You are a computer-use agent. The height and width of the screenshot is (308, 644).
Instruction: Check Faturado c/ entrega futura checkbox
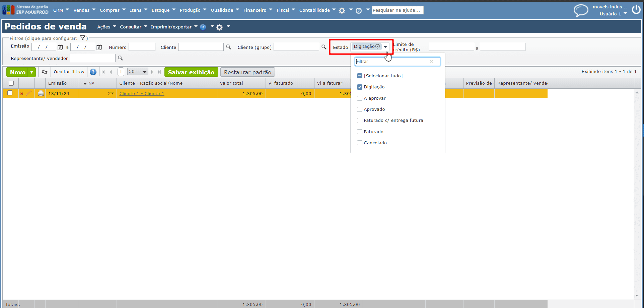coord(360,121)
